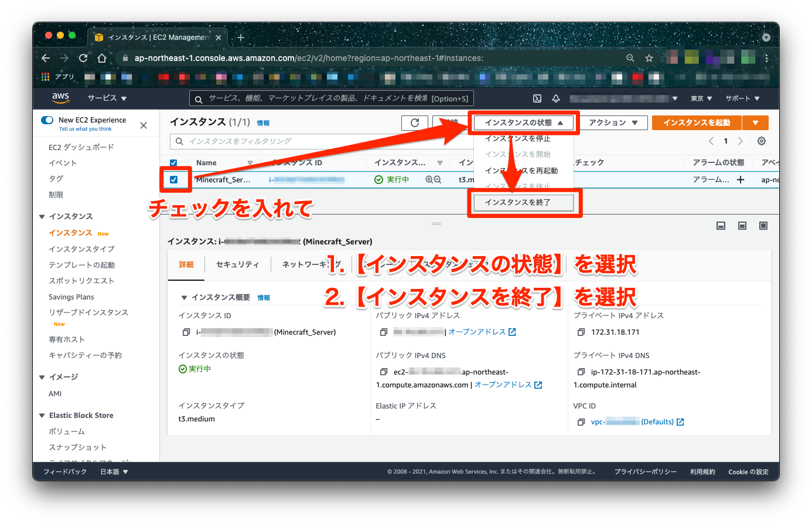
Task: Open the notifications bell in the AWS header
Action: 556,98
